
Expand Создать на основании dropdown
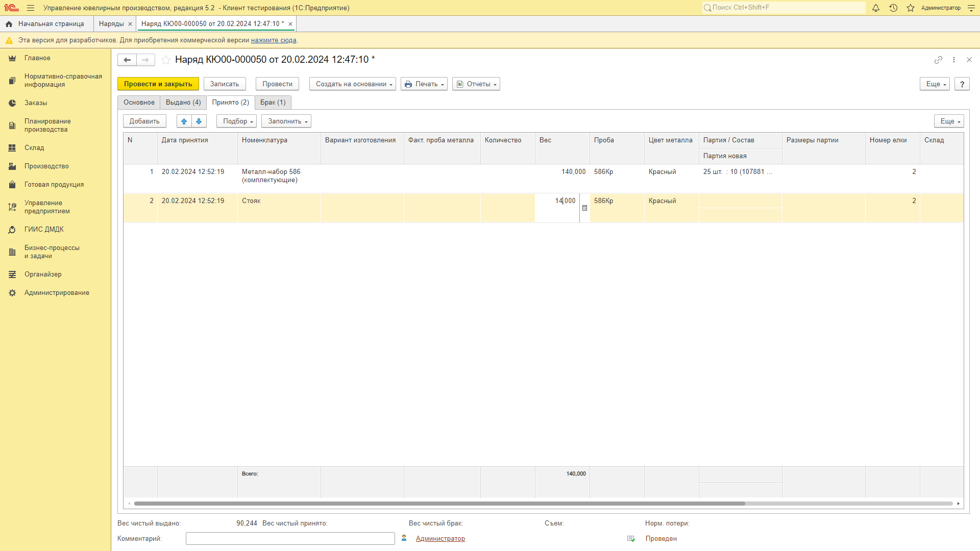point(353,84)
